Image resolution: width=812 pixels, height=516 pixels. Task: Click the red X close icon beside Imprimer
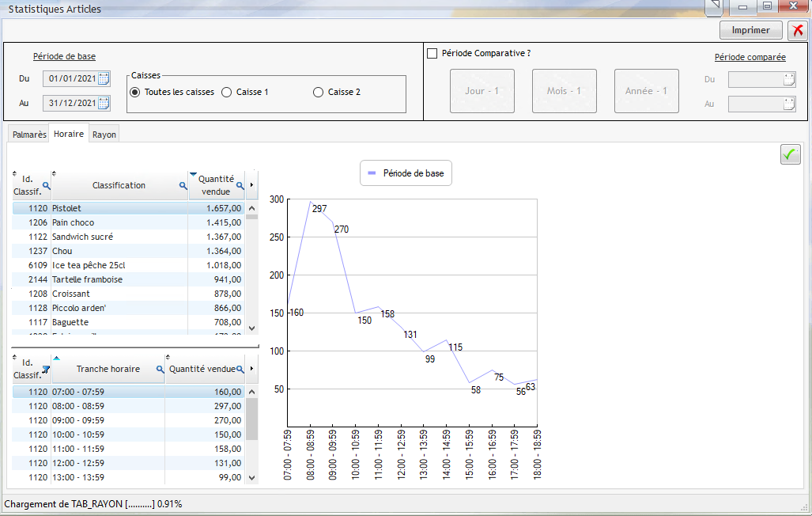click(797, 30)
